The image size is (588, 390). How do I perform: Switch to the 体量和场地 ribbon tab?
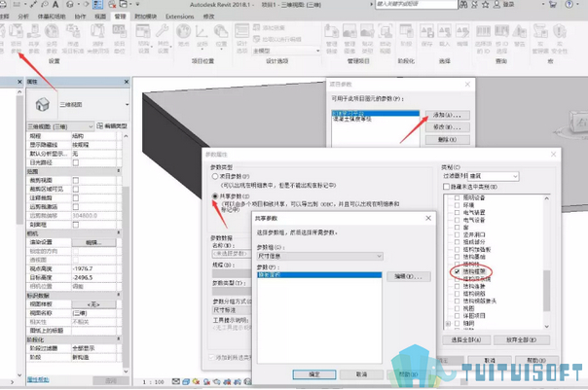pyautogui.click(x=52, y=17)
